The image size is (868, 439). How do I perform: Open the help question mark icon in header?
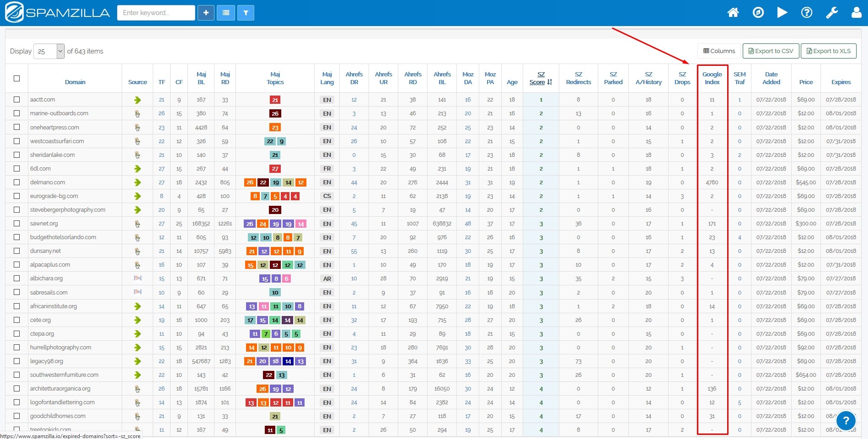click(807, 12)
